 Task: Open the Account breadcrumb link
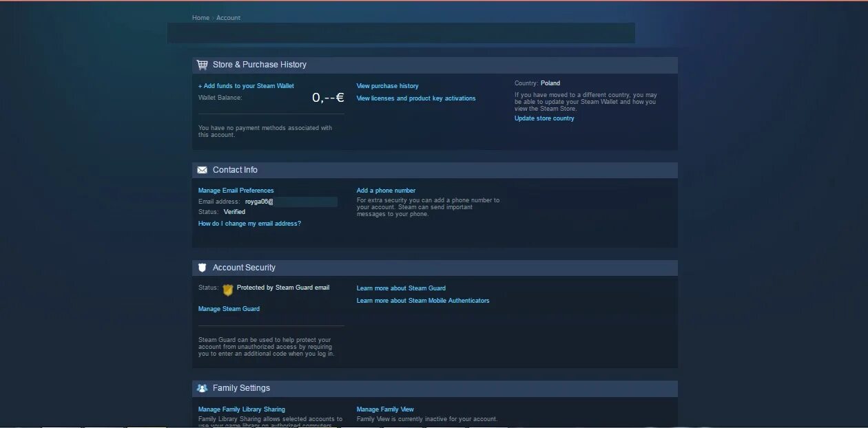[x=228, y=18]
